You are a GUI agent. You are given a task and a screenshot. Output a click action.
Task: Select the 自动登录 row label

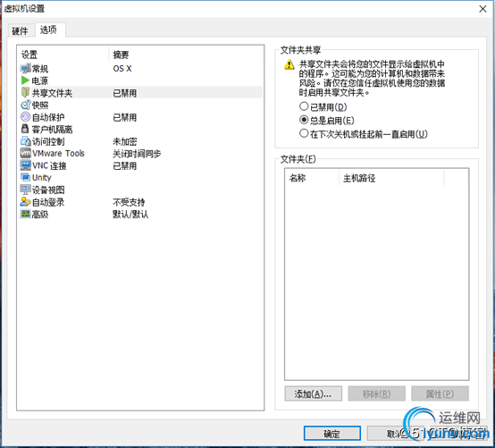coord(48,202)
